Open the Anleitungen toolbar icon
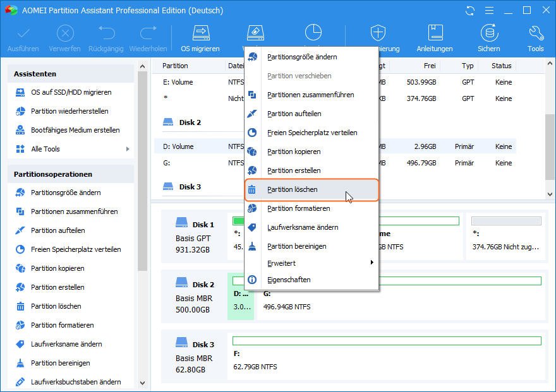The height and width of the screenshot is (392, 556). click(x=435, y=33)
